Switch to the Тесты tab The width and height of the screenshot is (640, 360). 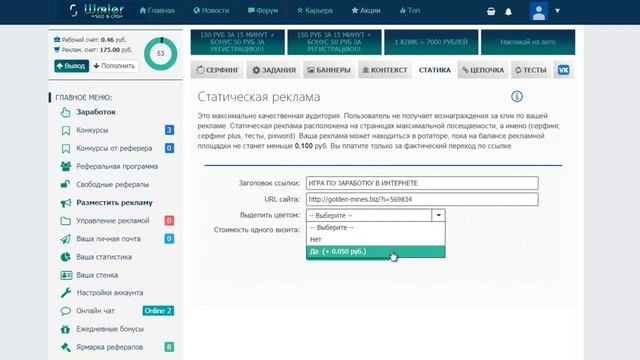point(531,70)
